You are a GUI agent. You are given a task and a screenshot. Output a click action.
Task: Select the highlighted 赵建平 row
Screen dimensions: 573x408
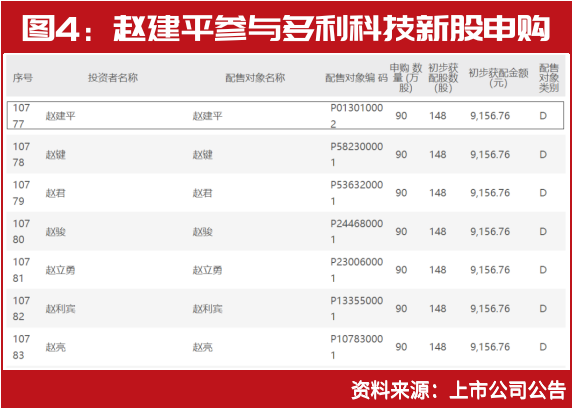click(285, 116)
